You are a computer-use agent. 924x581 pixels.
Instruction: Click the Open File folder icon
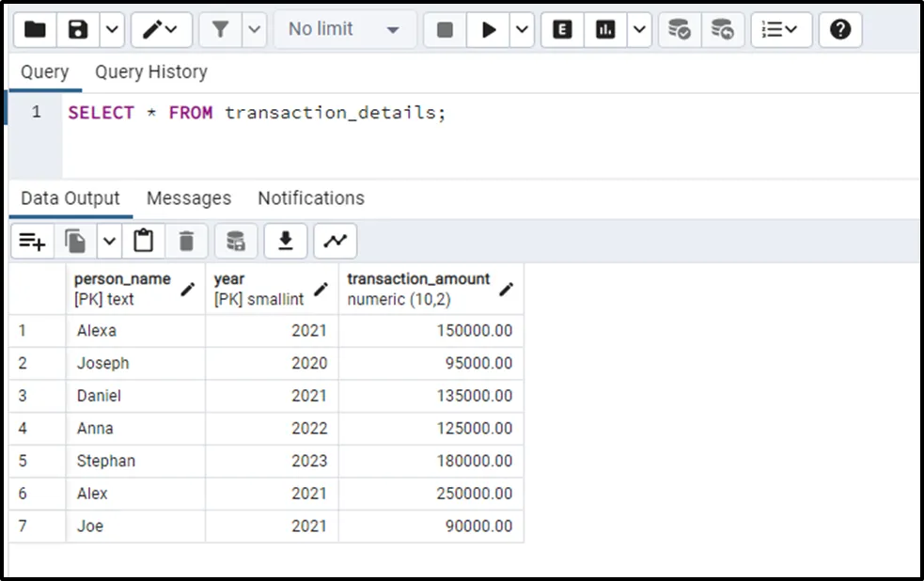35,30
